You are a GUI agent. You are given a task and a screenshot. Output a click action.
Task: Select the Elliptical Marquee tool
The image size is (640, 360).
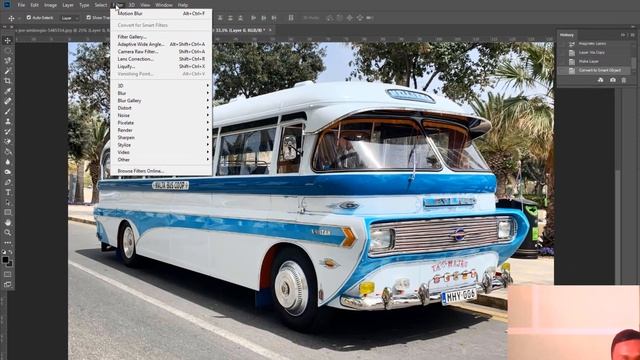tap(8, 51)
